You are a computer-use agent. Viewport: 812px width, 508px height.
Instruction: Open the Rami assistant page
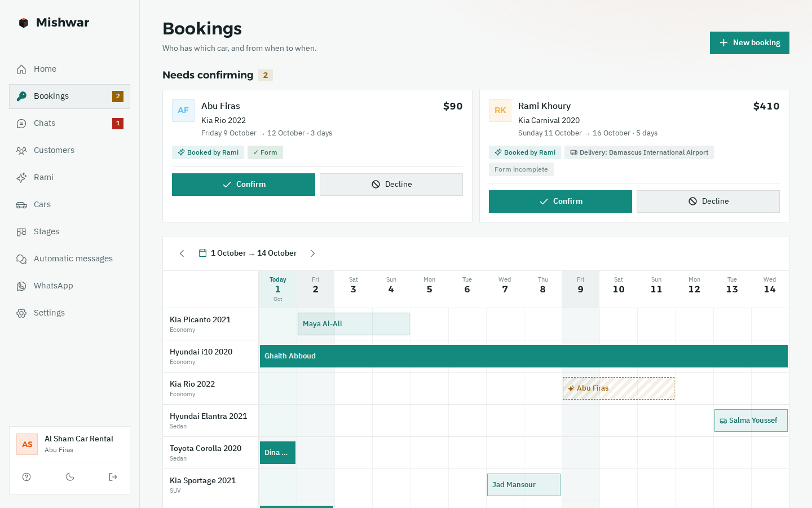coord(69,177)
